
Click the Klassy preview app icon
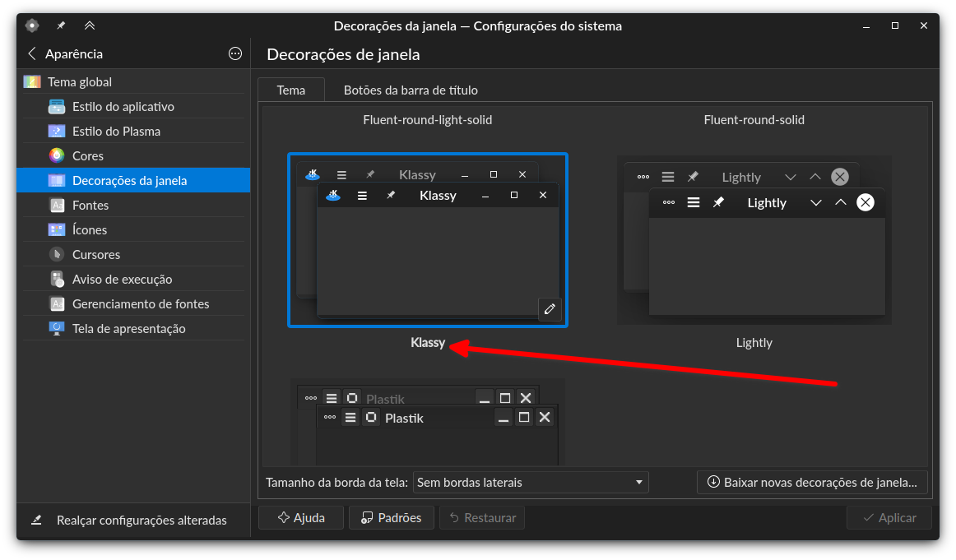333,195
